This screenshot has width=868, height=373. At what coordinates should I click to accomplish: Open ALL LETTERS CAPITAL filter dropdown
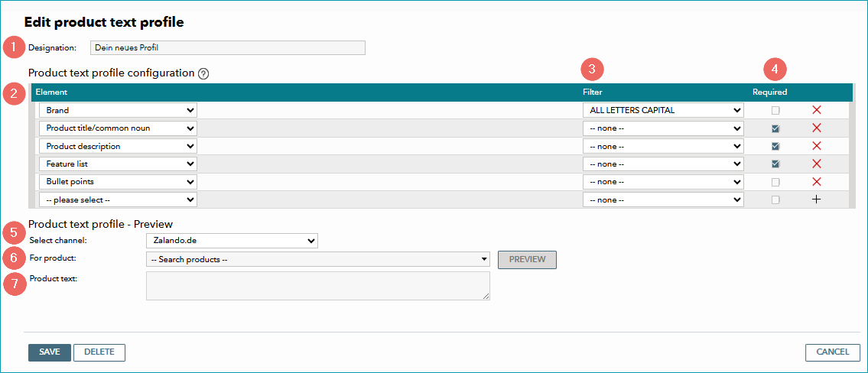[x=663, y=110]
